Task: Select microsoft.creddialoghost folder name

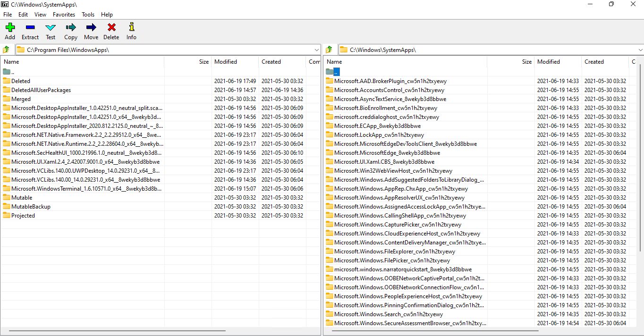Action: (x=387, y=117)
